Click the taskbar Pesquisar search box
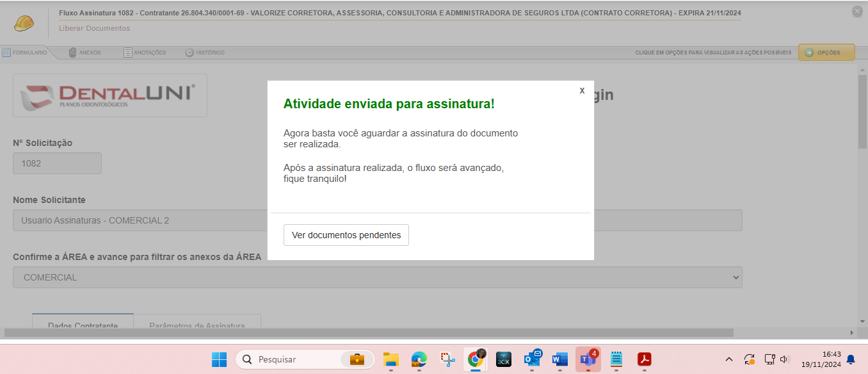The image size is (868, 374). [x=306, y=359]
